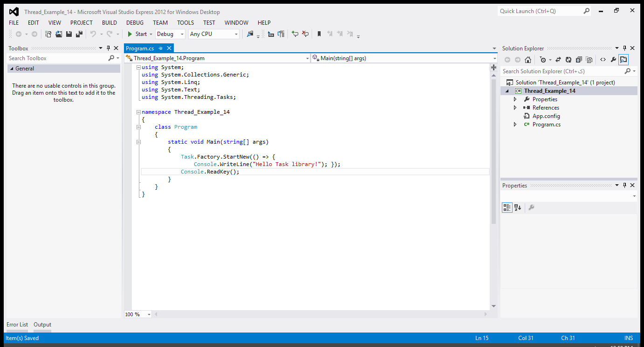Click wrench Properties icon in Solution Explorer toolbar
This screenshot has height=347, width=644.
click(613, 60)
